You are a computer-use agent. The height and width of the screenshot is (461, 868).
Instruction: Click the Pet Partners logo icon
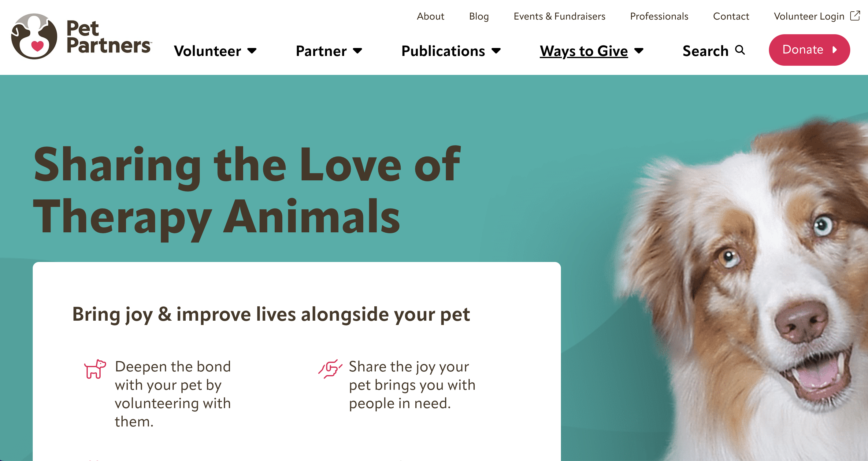[34, 36]
